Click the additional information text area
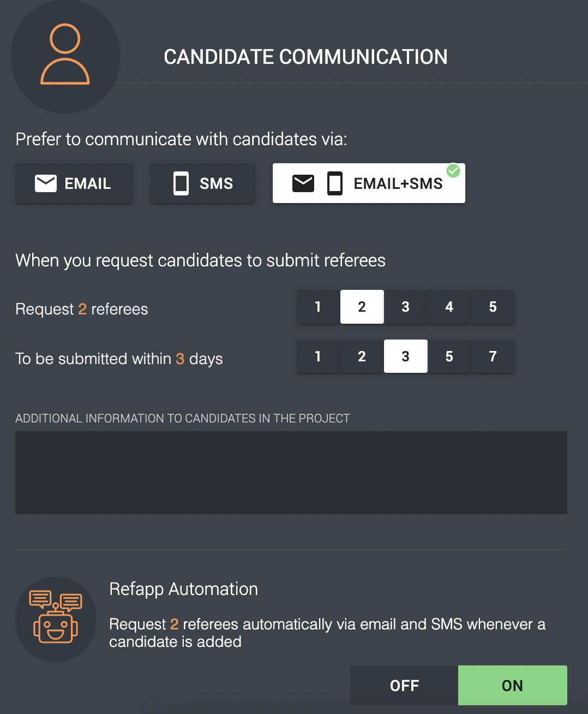 (x=291, y=473)
